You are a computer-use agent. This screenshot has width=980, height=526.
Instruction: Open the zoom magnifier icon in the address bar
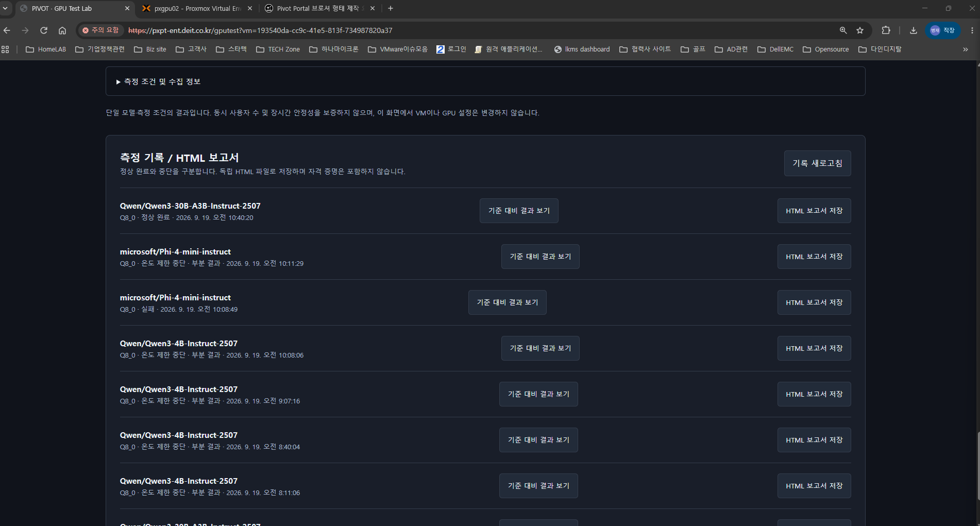pyautogui.click(x=843, y=30)
